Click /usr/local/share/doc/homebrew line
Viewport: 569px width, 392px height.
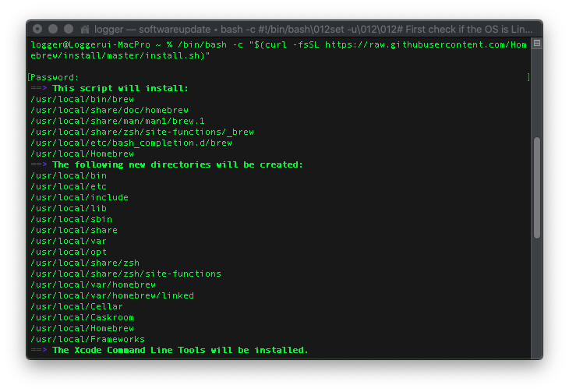[109, 110]
